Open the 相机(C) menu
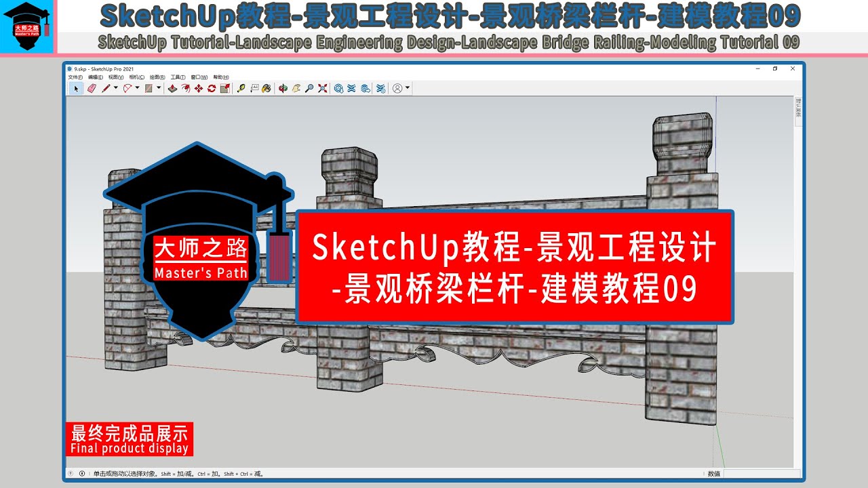The width and height of the screenshot is (868, 488). coord(136,77)
